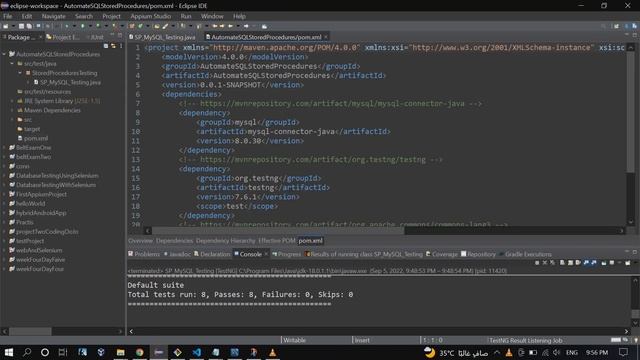This screenshot has width=640, height=360.
Task: Click the Display Selected Console icon
Action: (612, 263)
